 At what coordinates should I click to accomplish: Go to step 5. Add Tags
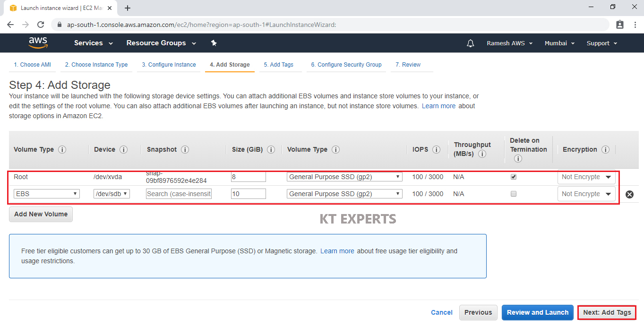pos(279,65)
